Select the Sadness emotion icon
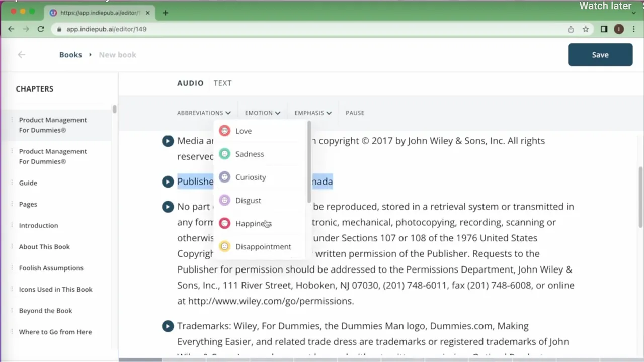 [225, 154]
